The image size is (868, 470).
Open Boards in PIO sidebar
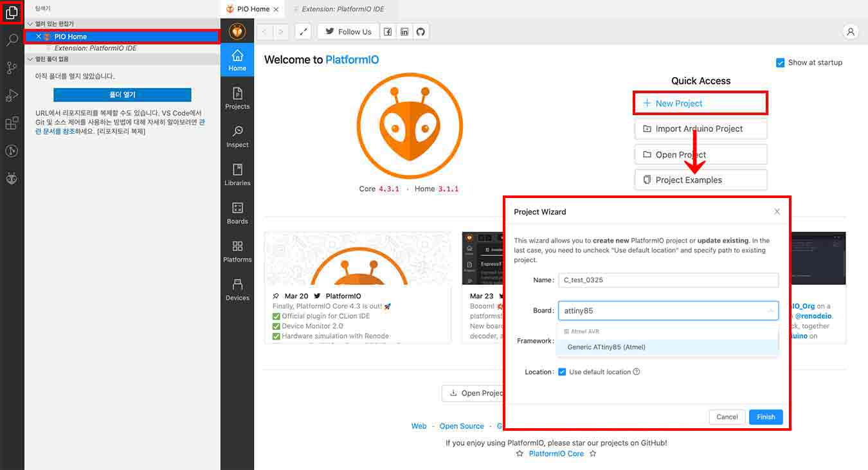point(237,213)
